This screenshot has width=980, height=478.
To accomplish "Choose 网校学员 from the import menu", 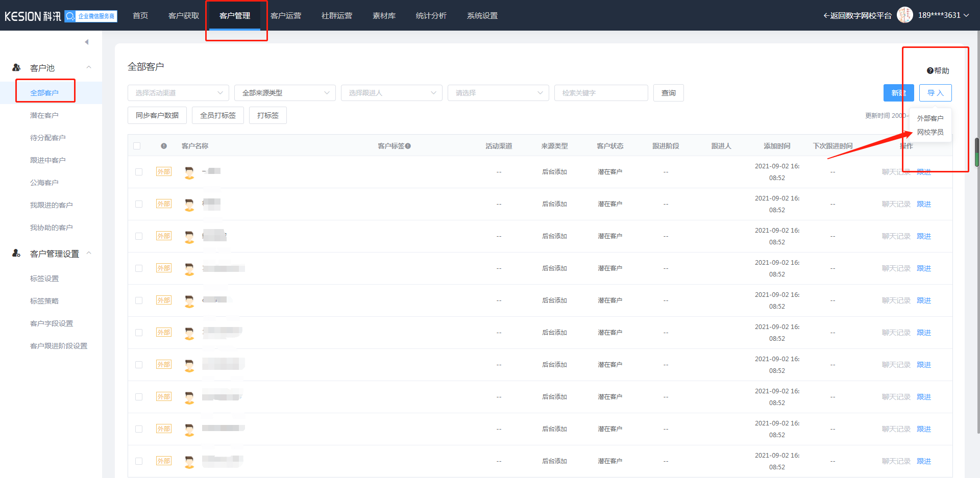I will (930, 132).
